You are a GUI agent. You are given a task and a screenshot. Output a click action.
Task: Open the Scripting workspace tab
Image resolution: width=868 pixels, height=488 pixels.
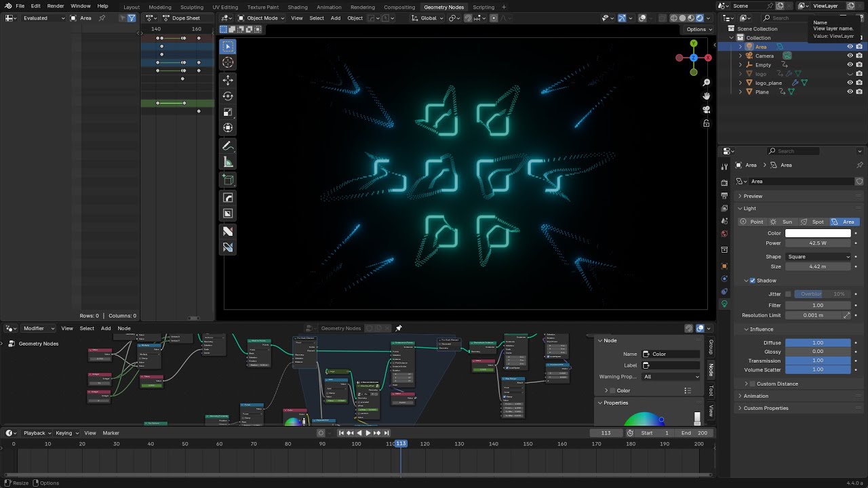[484, 7]
